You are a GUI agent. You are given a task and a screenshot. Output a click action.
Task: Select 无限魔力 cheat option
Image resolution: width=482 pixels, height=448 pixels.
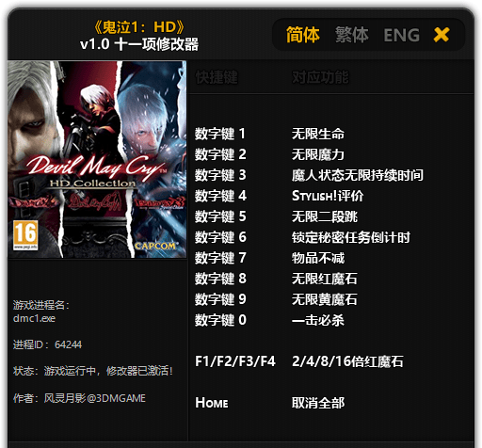pos(318,154)
